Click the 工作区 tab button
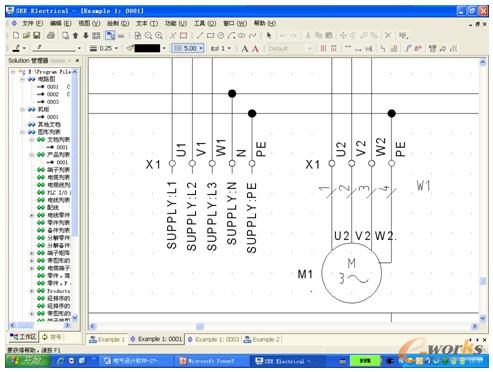493x372 pixels. tap(23, 337)
